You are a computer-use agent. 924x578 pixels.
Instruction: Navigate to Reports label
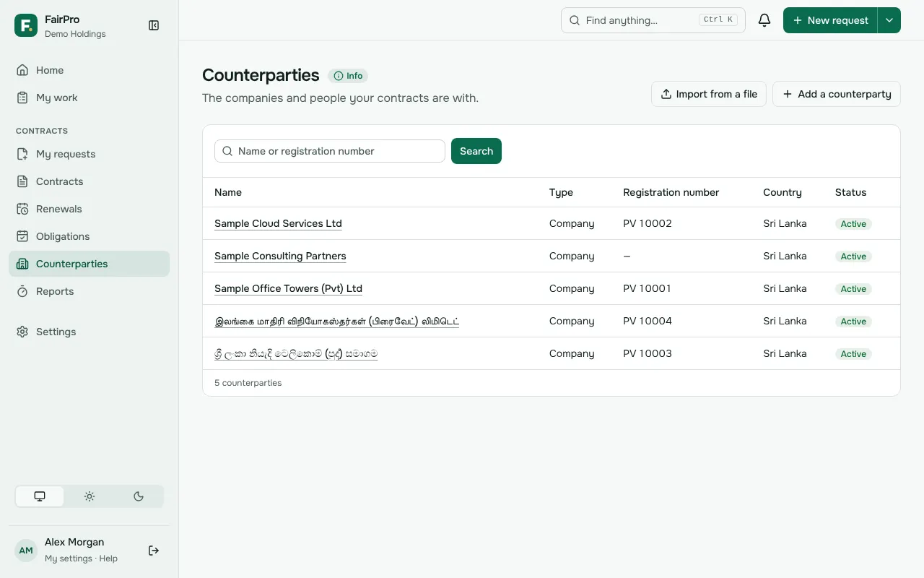pyautogui.click(x=55, y=291)
